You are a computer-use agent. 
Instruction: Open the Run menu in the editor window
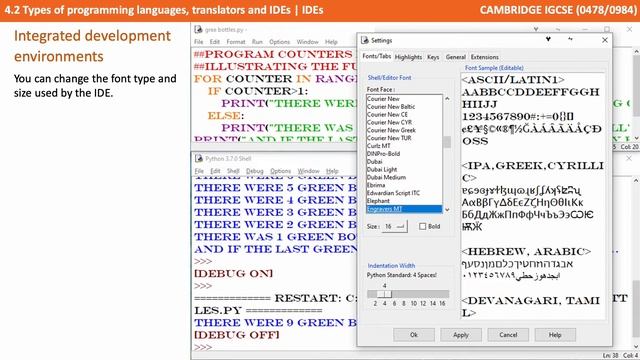257,42
